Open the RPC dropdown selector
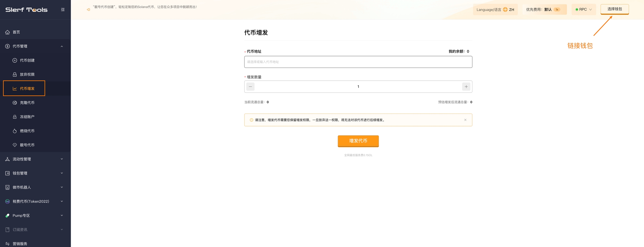This screenshot has height=247, width=644. point(584,9)
